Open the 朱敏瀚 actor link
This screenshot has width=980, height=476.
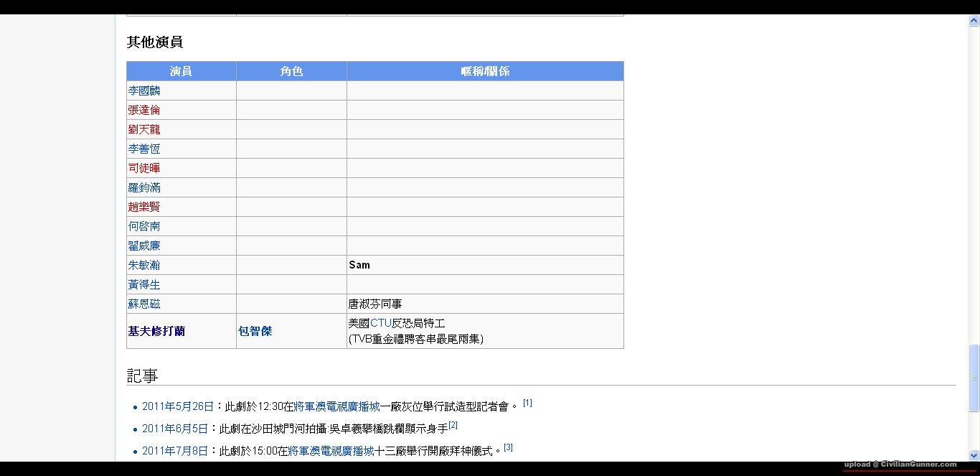point(144,265)
